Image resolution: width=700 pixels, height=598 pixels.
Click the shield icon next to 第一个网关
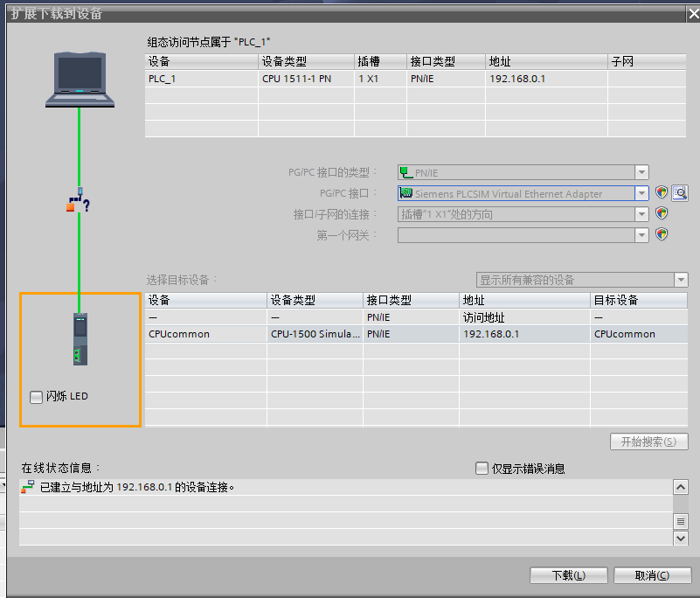(x=662, y=234)
